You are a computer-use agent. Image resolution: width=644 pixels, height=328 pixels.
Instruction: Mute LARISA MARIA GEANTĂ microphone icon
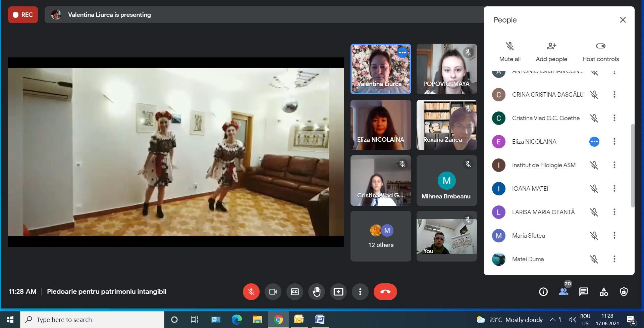[x=594, y=212]
